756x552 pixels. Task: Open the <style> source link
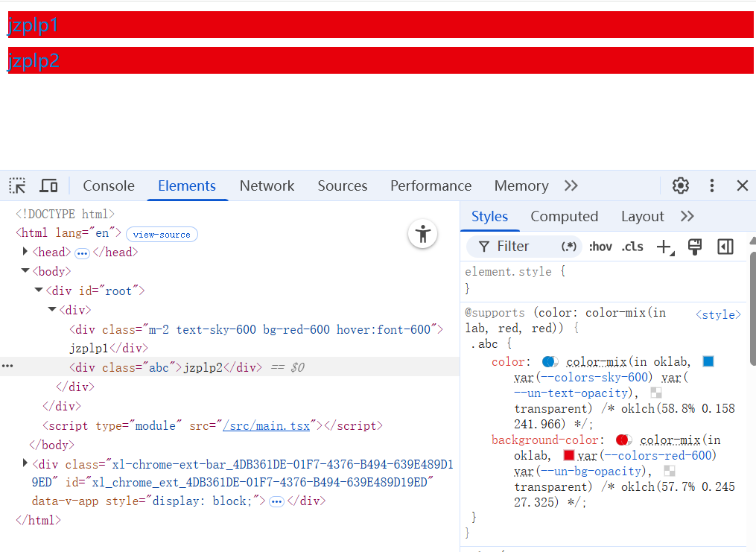click(718, 315)
